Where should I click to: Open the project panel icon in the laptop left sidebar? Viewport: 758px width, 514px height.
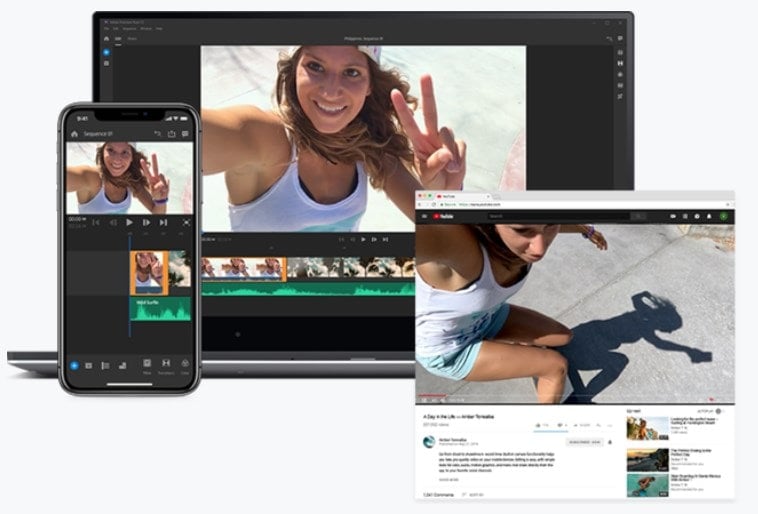(106, 63)
